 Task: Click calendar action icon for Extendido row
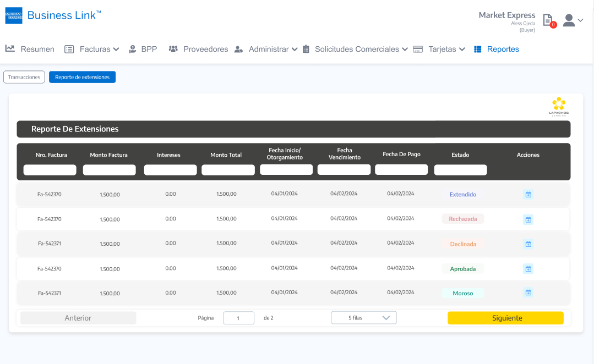click(x=528, y=194)
